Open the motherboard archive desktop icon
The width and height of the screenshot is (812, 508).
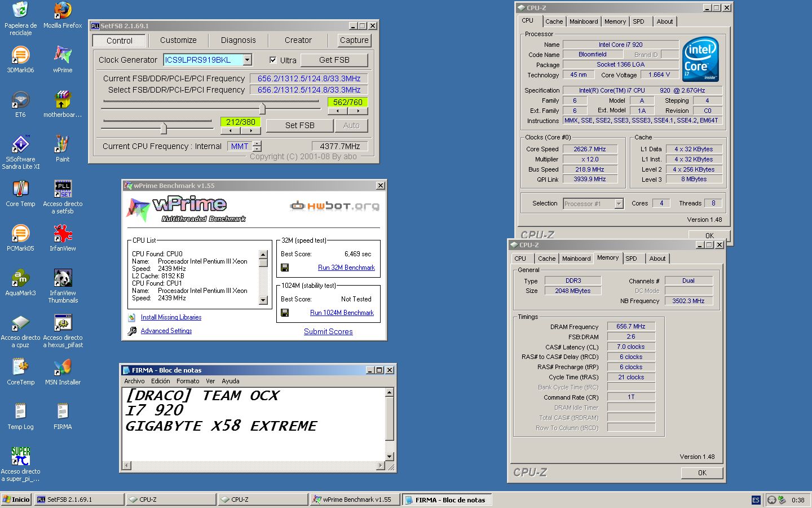click(x=63, y=99)
